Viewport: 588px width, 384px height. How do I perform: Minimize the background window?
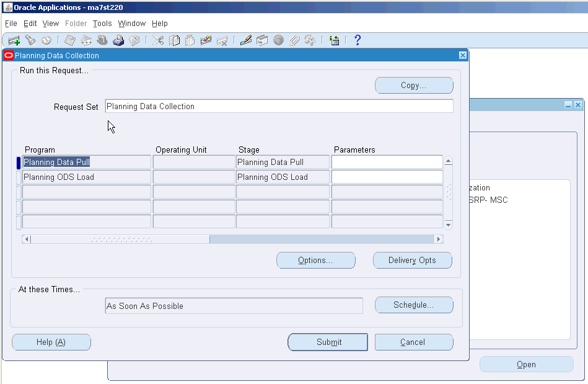568,105
